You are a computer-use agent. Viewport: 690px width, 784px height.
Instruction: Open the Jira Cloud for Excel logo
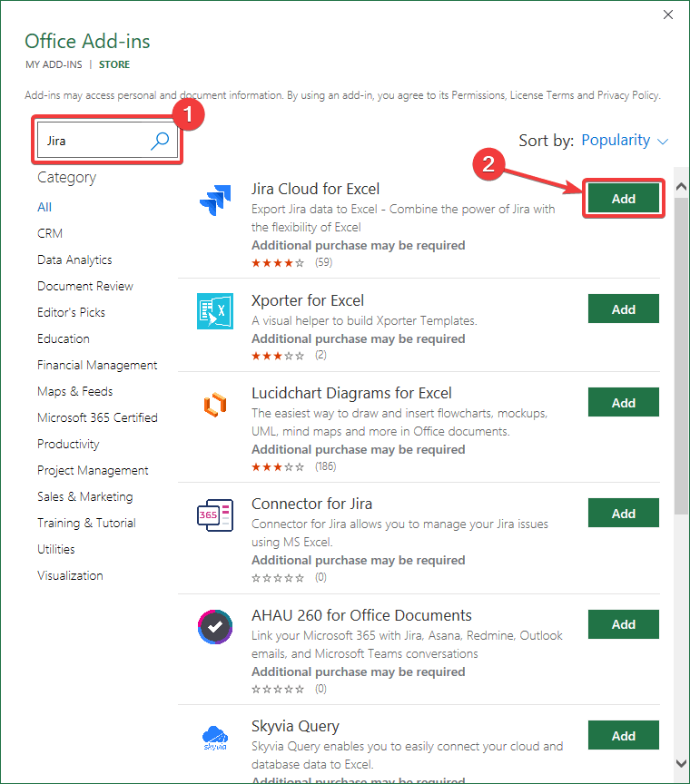pos(215,200)
